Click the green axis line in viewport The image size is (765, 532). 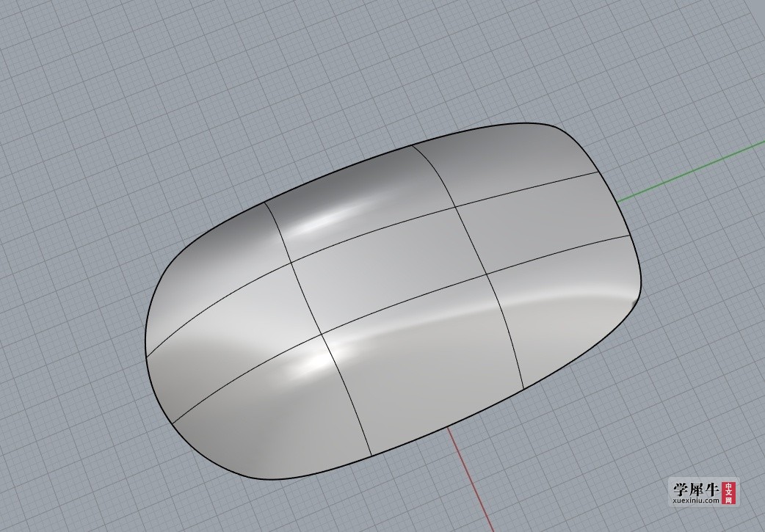coord(691,171)
